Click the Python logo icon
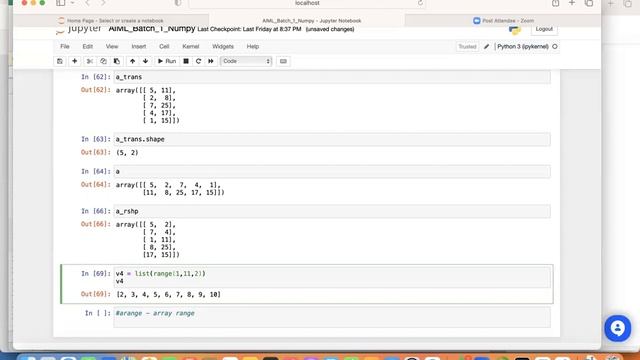This screenshot has height=360, width=640. click(515, 30)
